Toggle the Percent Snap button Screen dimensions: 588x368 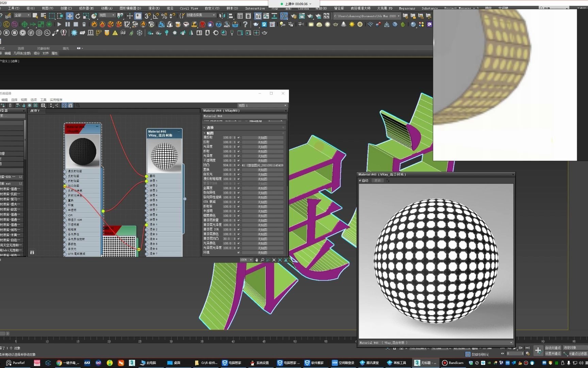coord(164,16)
